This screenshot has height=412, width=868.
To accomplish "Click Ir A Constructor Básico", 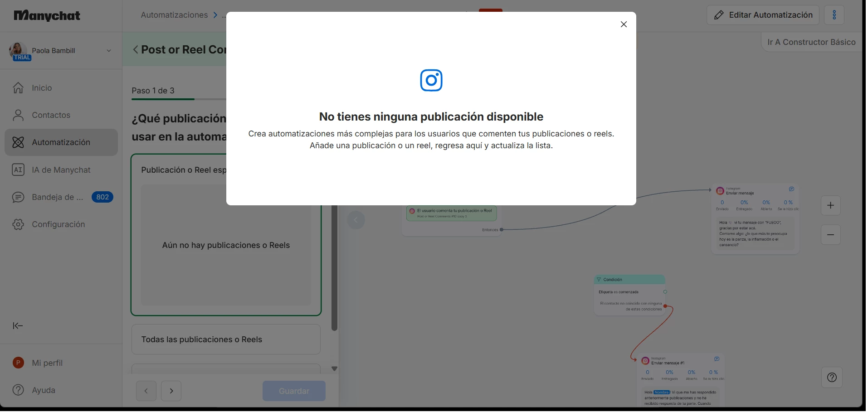I will (811, 42).
